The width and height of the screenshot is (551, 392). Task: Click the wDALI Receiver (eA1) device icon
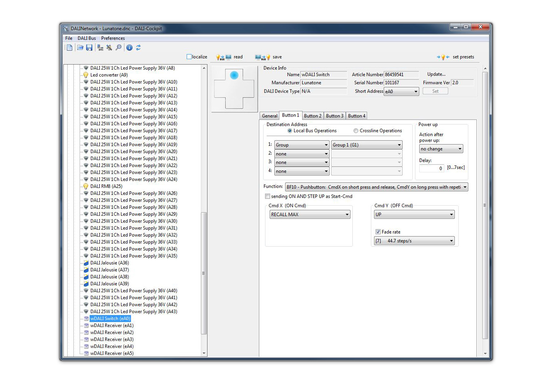click(86, 326)
